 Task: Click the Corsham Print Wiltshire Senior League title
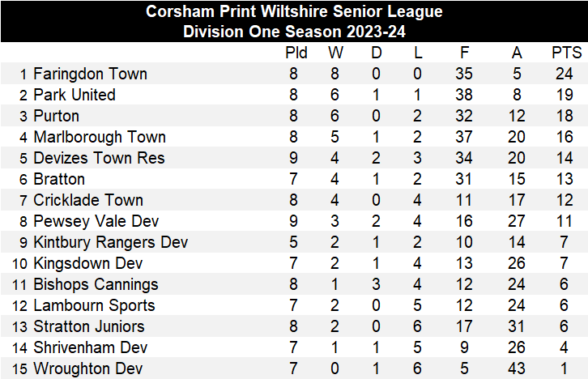(294, 11)
